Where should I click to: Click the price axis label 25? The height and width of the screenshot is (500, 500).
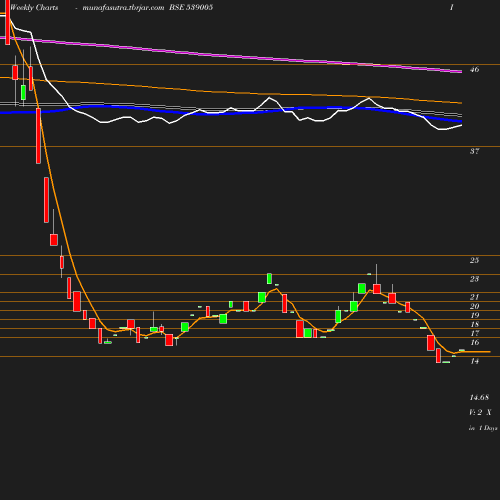pos(474,260)
